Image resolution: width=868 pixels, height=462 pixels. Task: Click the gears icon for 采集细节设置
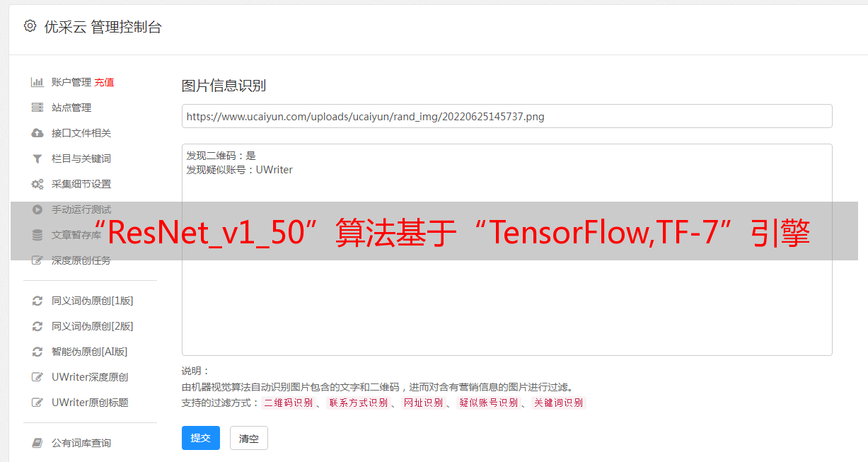37,184
